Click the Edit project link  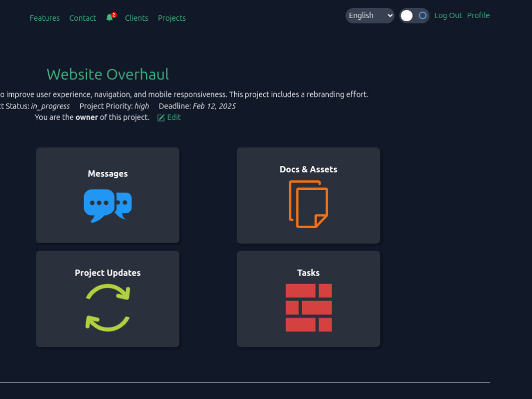174,118
